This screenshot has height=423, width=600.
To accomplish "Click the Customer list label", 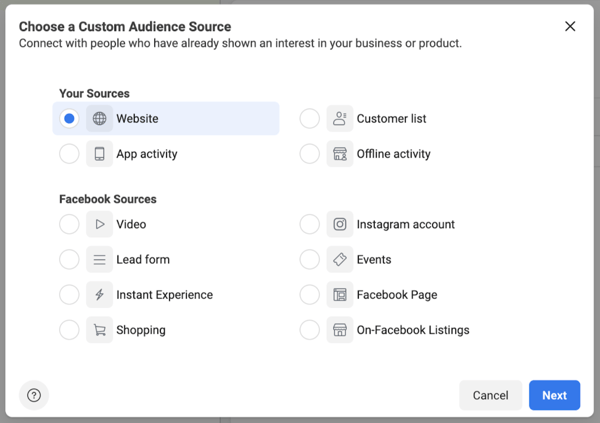I will [x=391, y=119].
